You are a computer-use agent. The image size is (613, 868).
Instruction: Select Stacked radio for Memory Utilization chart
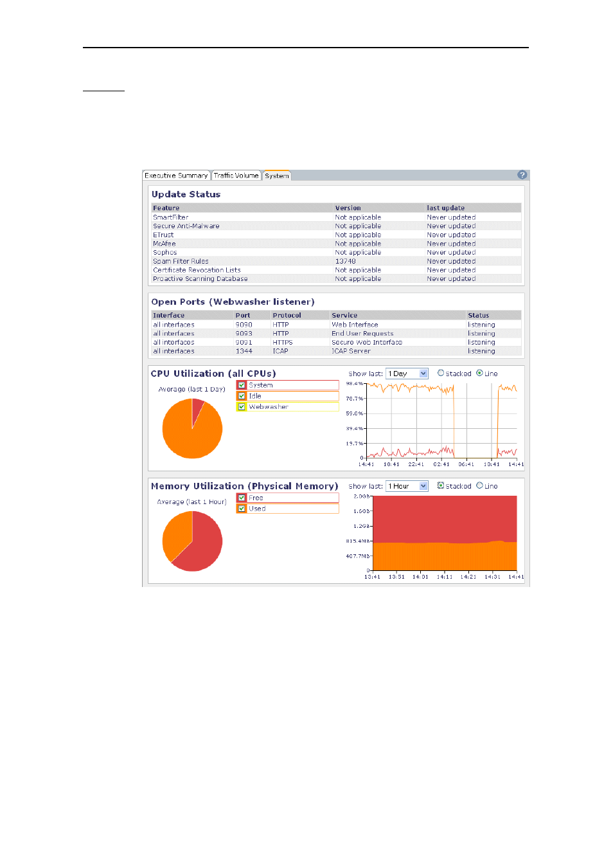point(441,485)
